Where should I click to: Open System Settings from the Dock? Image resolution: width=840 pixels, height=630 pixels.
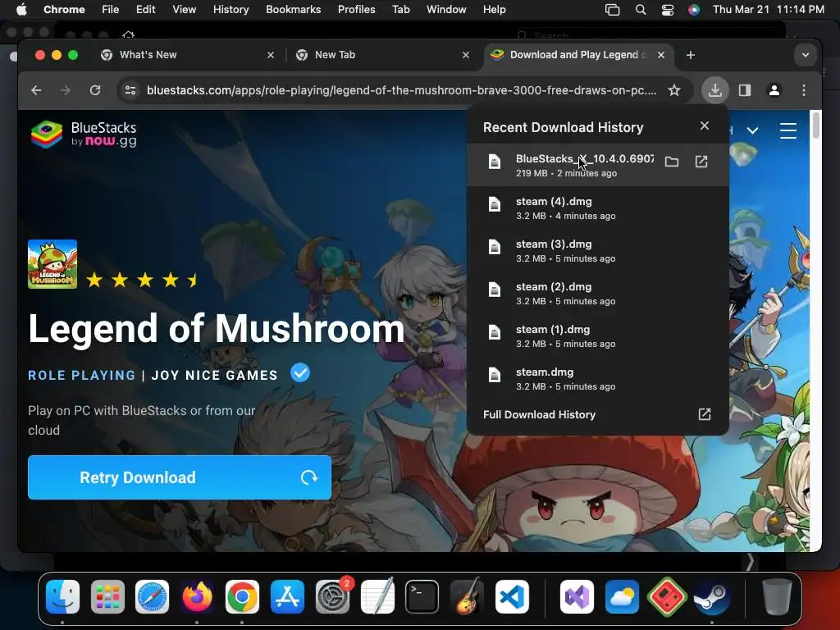click(333, 596)
